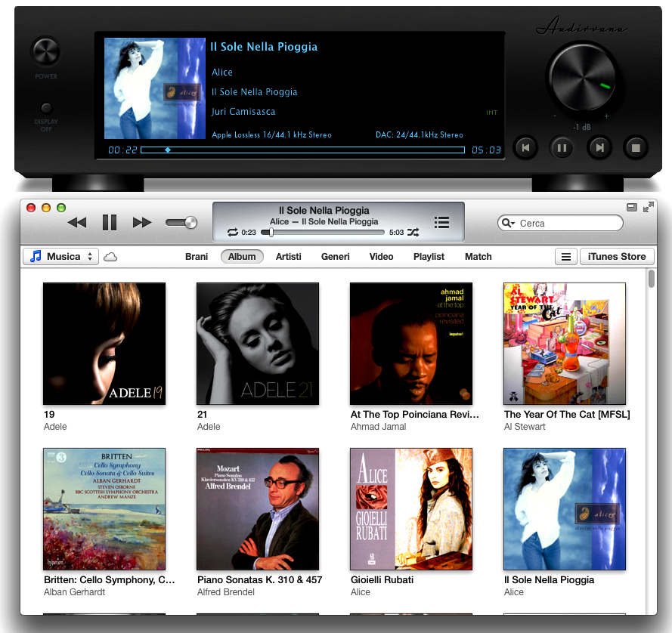672x633 pixels.
Task: Switch to the Brani tab
Action: 197,257
